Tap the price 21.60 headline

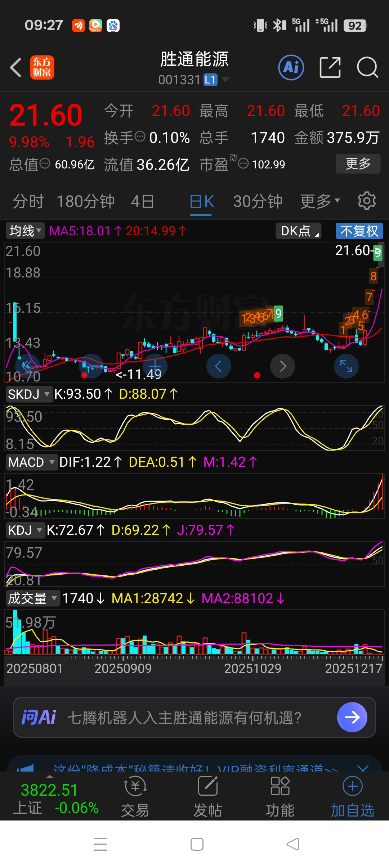click(46, 115)
